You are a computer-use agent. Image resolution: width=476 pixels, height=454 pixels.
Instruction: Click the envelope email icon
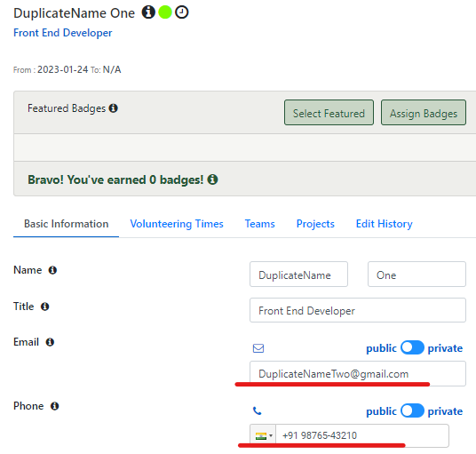[x=258, y=348]
